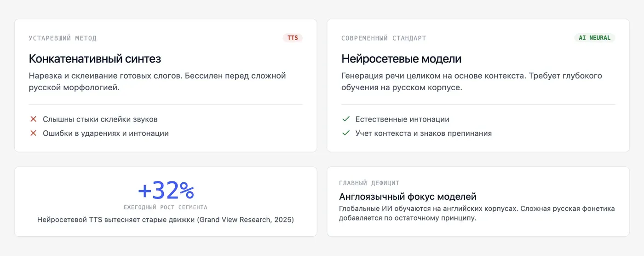Click the green checkmark beside "Естественные интонации"

coord(346,119)
